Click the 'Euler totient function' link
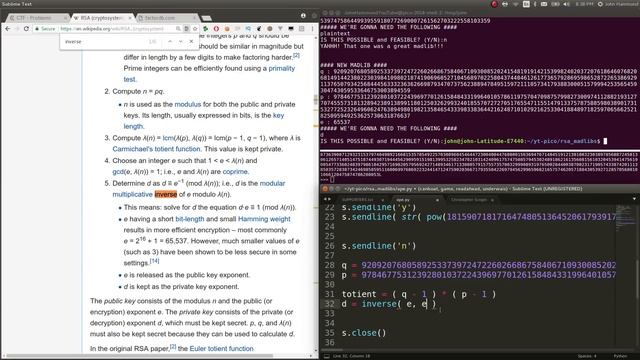 click(x=221, y=349)
